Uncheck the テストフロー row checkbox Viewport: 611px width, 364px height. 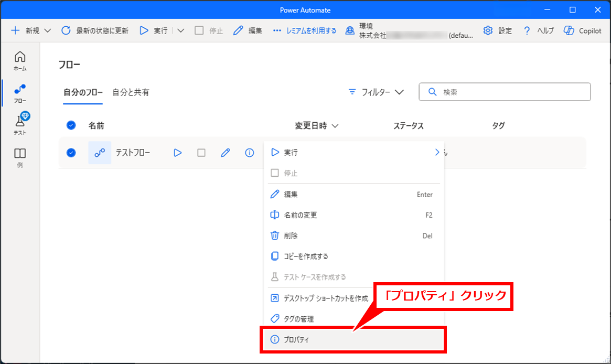pyautogui.click(x=71, y=153)
